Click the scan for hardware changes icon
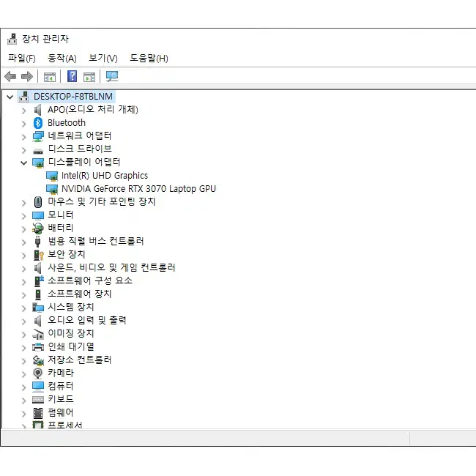The height and width of the screenshot is (476, 476). click(x=112, y=76)
